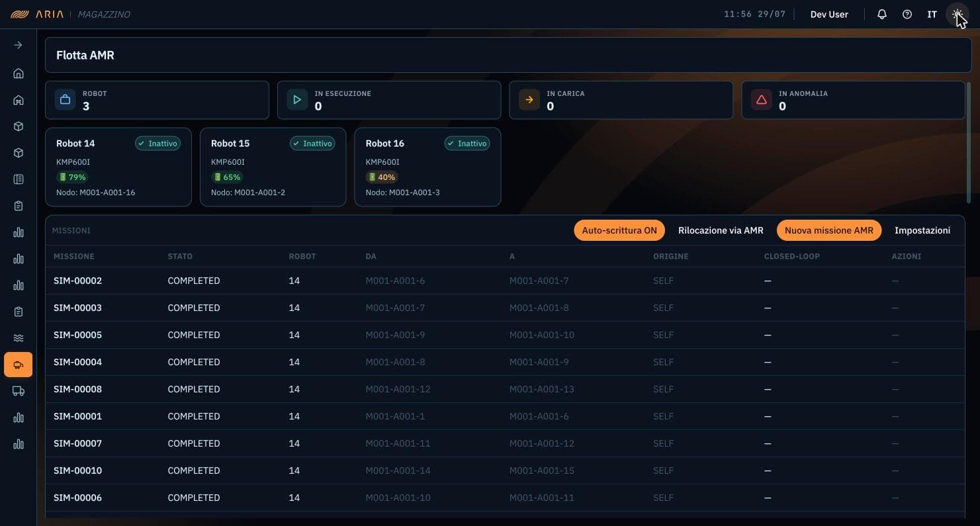Toggle the Auto-scrittura ON button
The image size is (980, 526).
pos(619,230)
